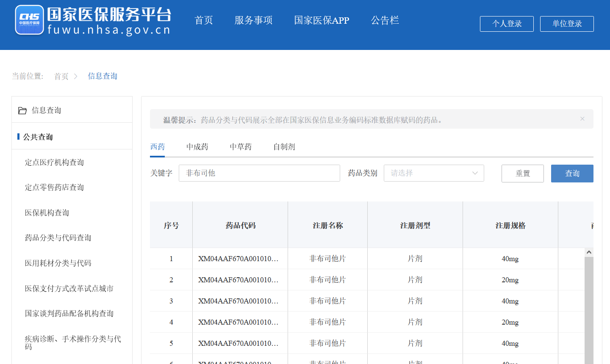Open 定点医疗机构查询 in the sidebar
Image resolution: width=610 pixels, height=364 pixels.
pyautogui.click(x=54, y=163)
